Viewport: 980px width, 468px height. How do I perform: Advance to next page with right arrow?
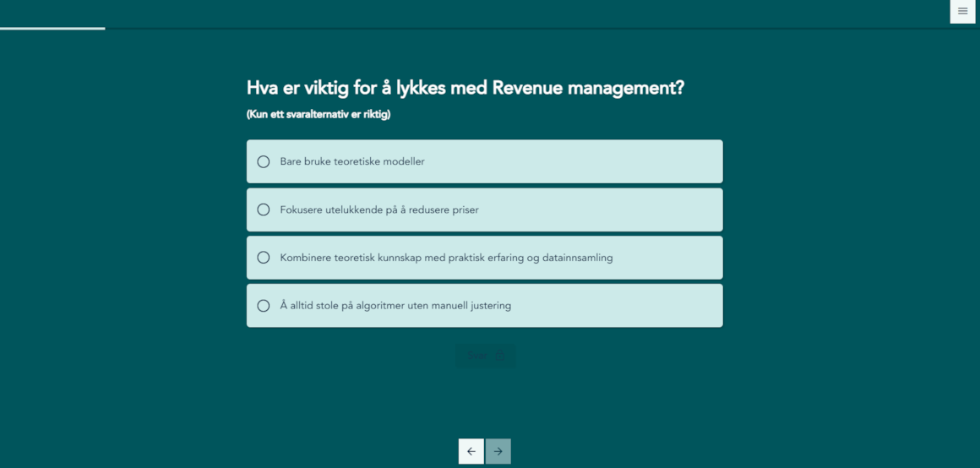click(x=498, y=451)
